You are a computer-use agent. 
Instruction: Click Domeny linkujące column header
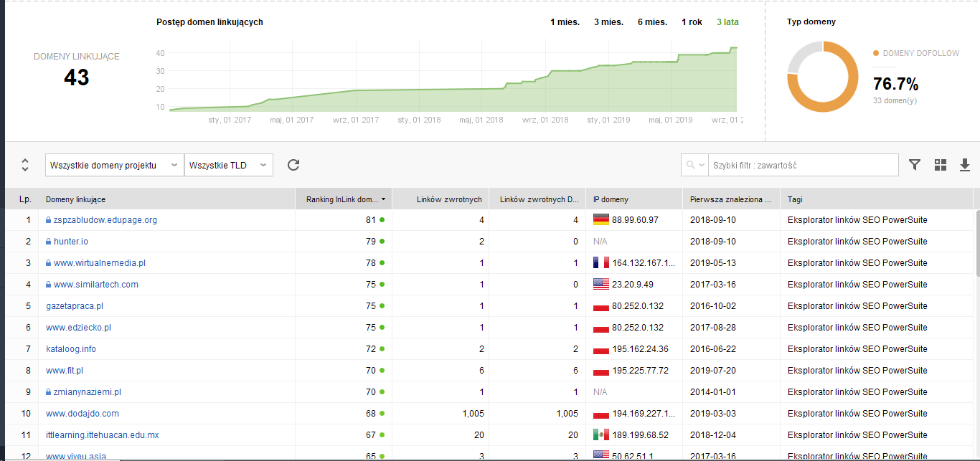pyautogui.click(x=167, y=199)
